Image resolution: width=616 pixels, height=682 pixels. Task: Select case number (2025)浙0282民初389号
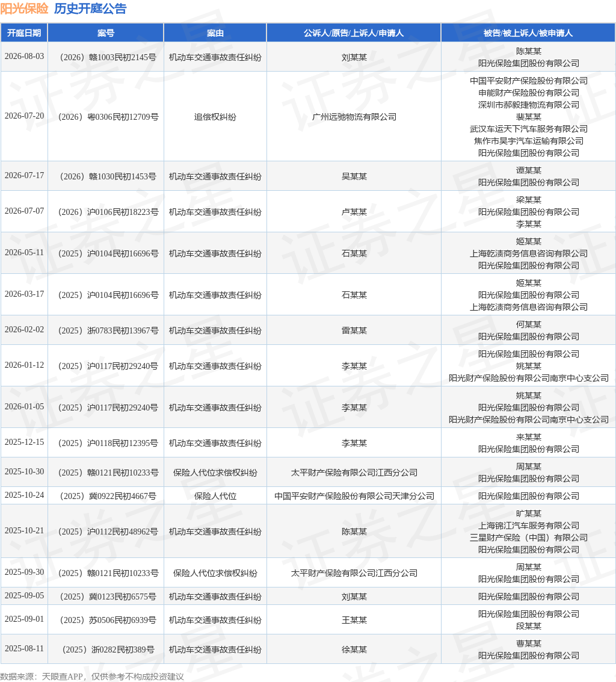[108, 650]
